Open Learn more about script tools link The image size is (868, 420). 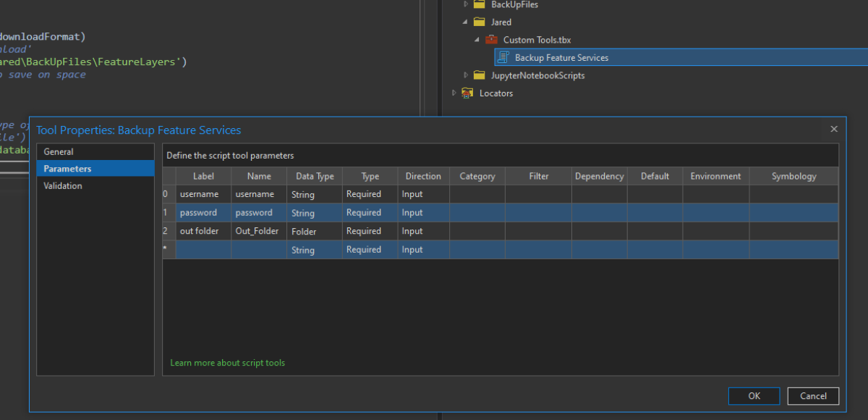227,363
